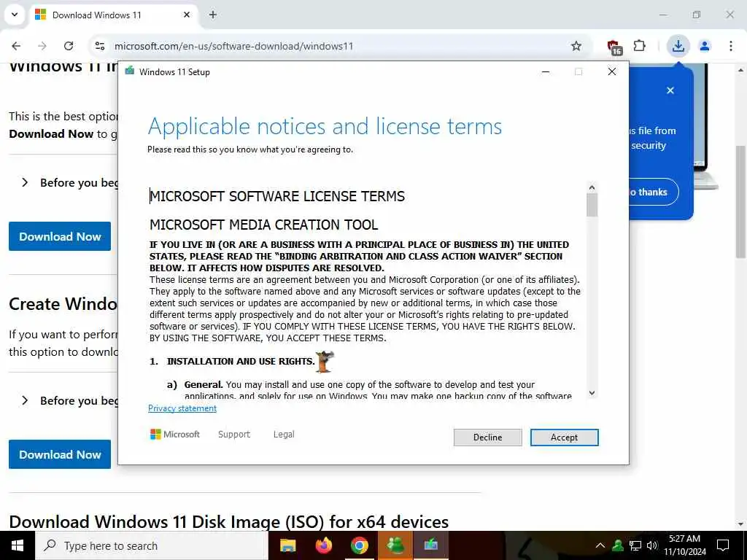This screenshot has width=747, height=560.
Task: Select the Download Windows 11 tab
Action: [115, 15]
